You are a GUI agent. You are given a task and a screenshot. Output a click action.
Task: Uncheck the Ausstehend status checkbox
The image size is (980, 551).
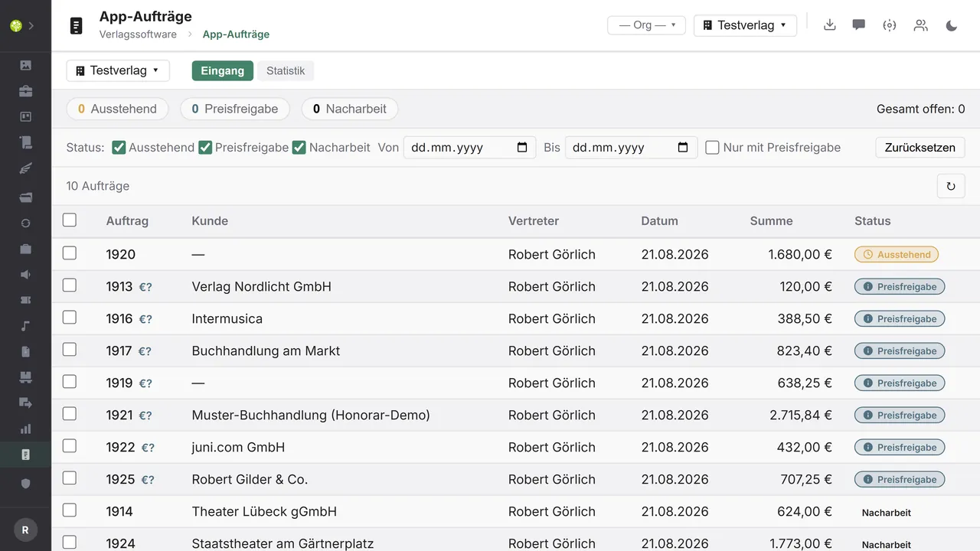pyautogui.click(x=119, y=147)
